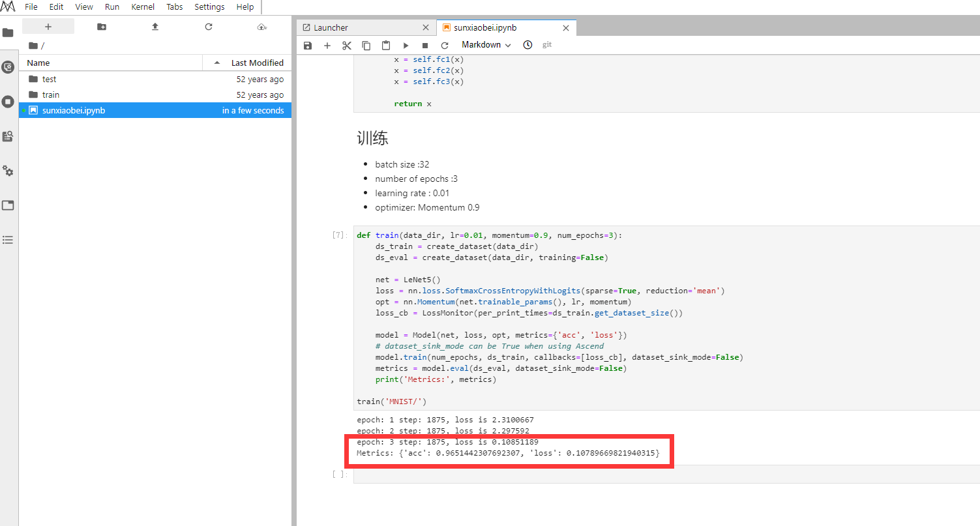Click the git button in notebook toolbar
Image resolution: width=980 pixels, height=526 pixels.
547,45
